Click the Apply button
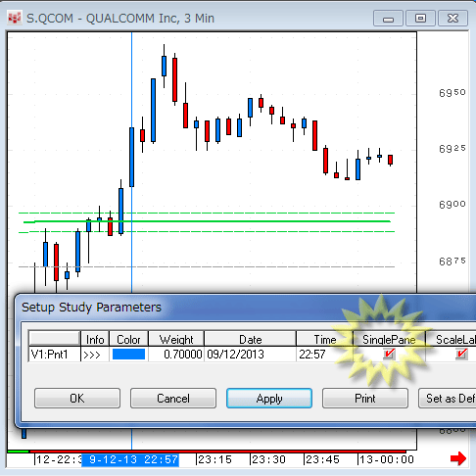Screen dimensions: 476x476 269,399
